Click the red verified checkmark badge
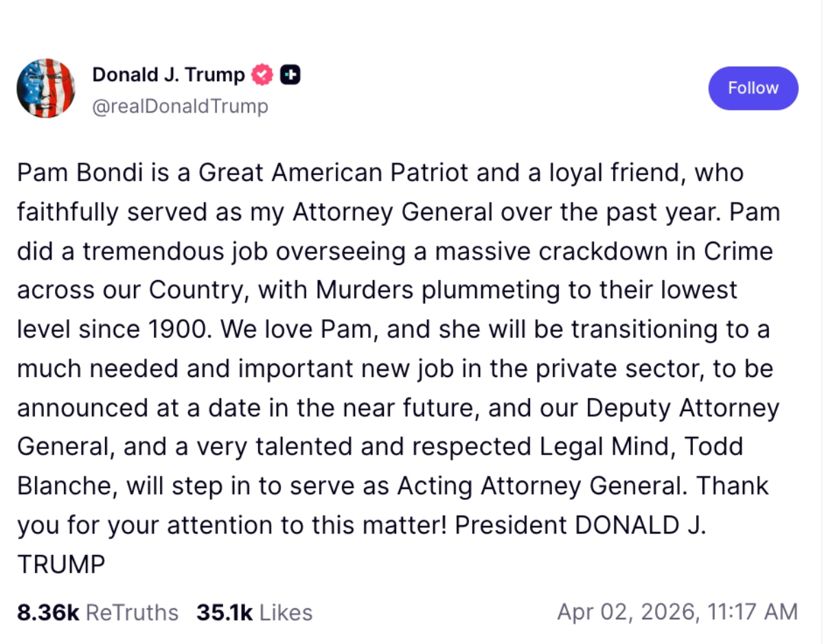This screenshot has width=824, height=644. coord(263,75)
